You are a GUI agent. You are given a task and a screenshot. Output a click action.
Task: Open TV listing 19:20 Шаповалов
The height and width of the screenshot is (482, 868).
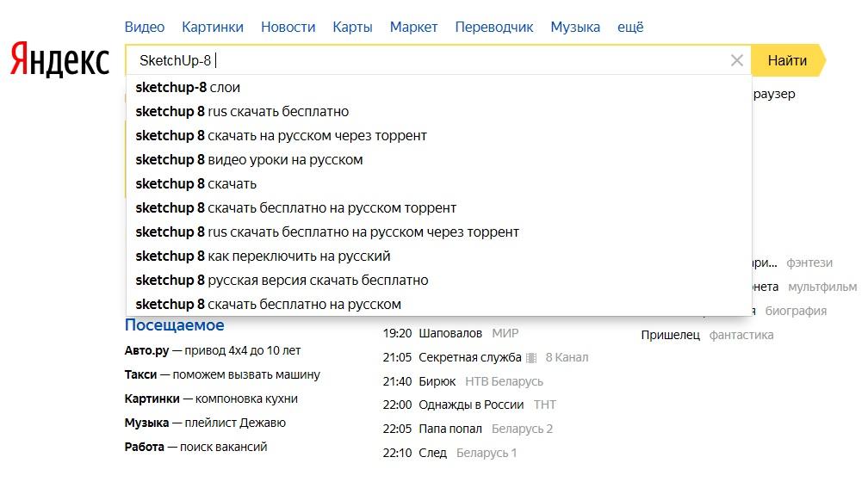pos(432,333)
